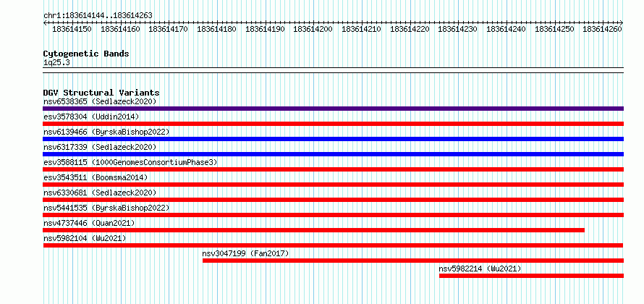Viewport: 644px width, 304px height.
Task: Click ruler position 183614180
Action: [x=217, y=29]
